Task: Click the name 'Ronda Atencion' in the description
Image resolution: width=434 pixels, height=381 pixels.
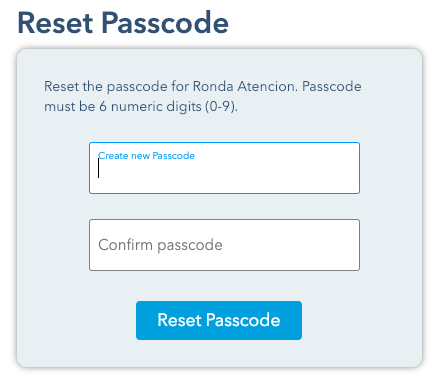Action: pyautogui.click(x=245, y=86)
